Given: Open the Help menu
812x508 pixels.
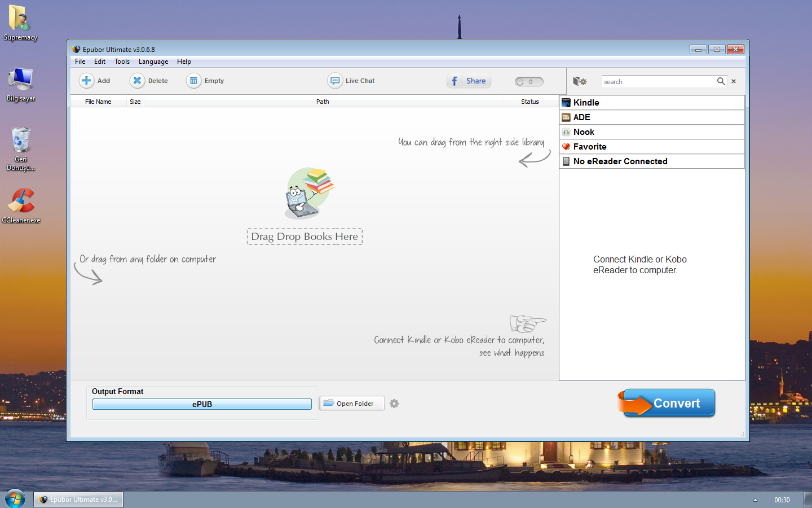Looking at the screenshot, I should point(184,62).
